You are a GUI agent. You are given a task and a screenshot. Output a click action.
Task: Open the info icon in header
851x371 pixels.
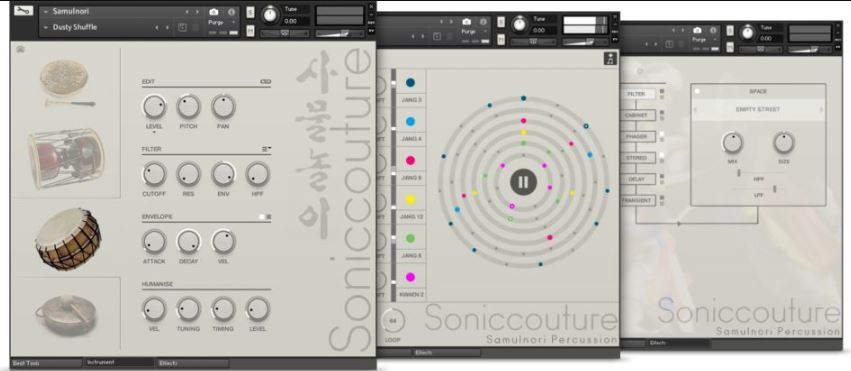point(232,11)
